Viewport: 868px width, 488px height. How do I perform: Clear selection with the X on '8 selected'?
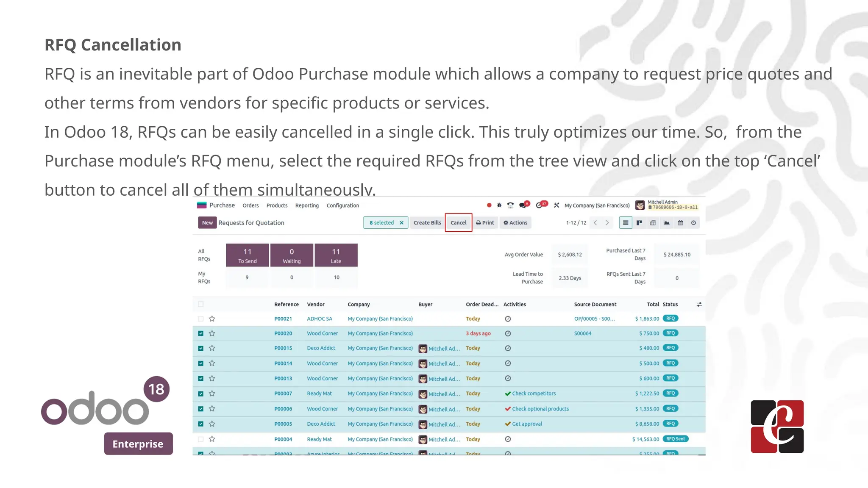point(401,223)
